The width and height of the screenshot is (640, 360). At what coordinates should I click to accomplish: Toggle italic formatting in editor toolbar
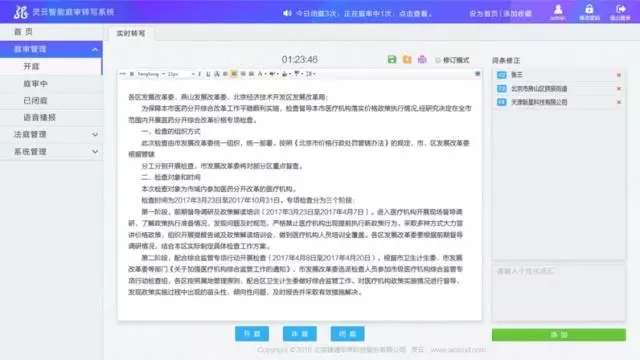(200, 74)
